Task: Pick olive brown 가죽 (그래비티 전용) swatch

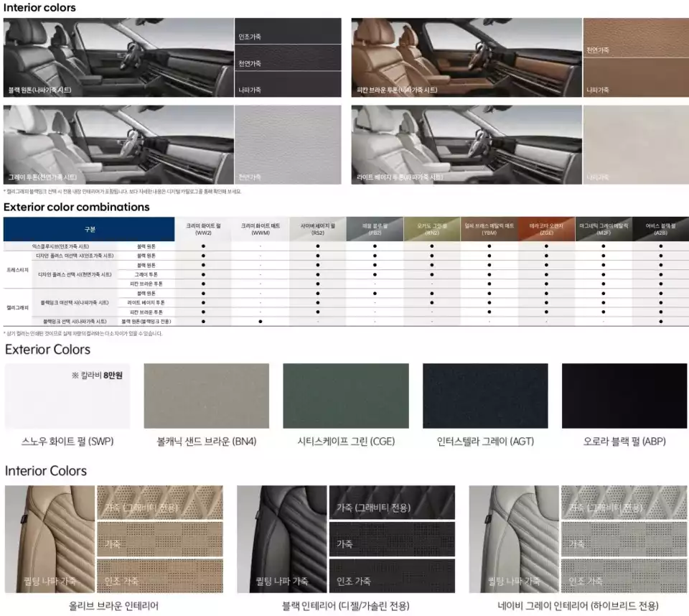Action: 160,503
